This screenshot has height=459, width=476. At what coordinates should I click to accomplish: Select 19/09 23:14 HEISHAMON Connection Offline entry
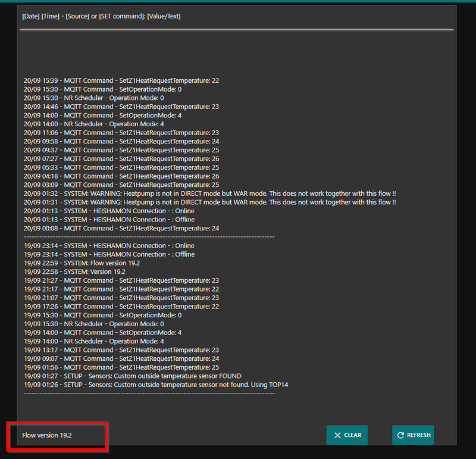pyautogui.click(x=109, y=254)
